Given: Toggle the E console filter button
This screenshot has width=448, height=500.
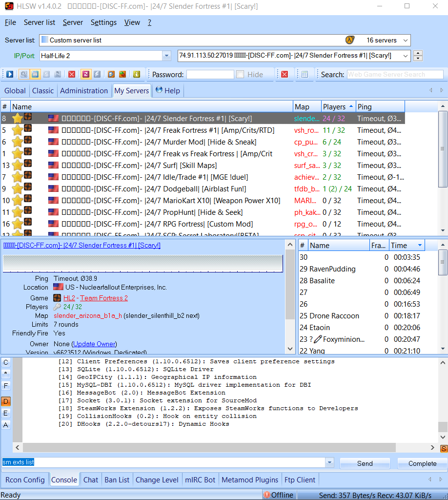Looking at the screenshot, I should click(x=6, y=413).
